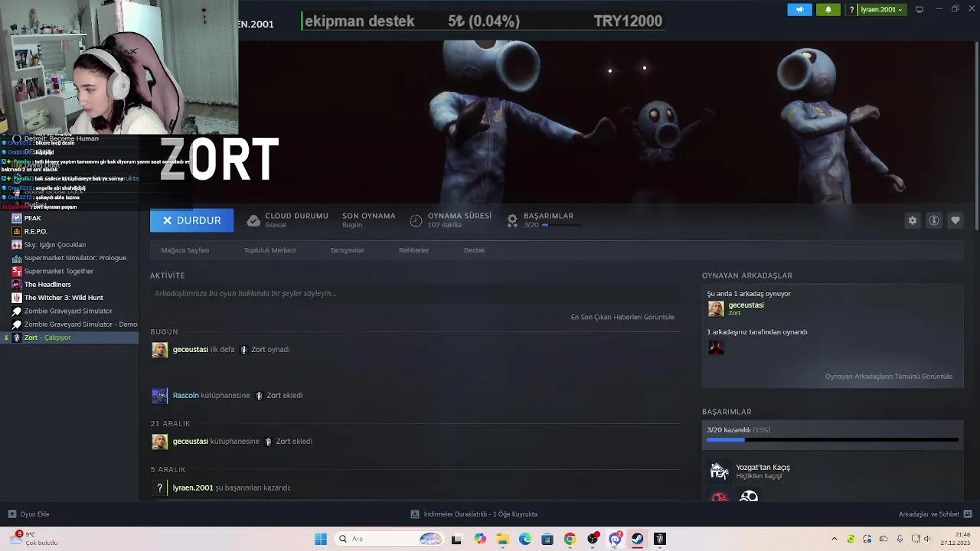980x551 pixels.
Task: Select PEAK in the library list
Action: (x=33, y=218)
